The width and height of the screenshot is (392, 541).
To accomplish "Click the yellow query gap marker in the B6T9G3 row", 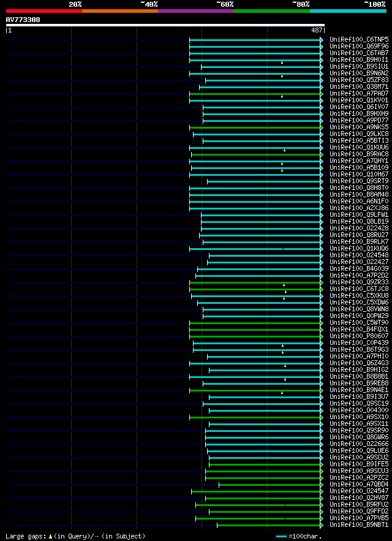I will [x=282, y=352].
